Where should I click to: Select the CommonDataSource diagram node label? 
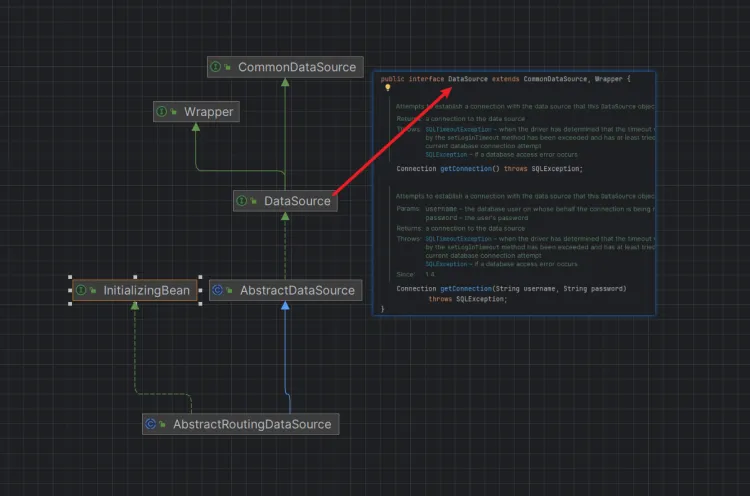coord(296,67)
